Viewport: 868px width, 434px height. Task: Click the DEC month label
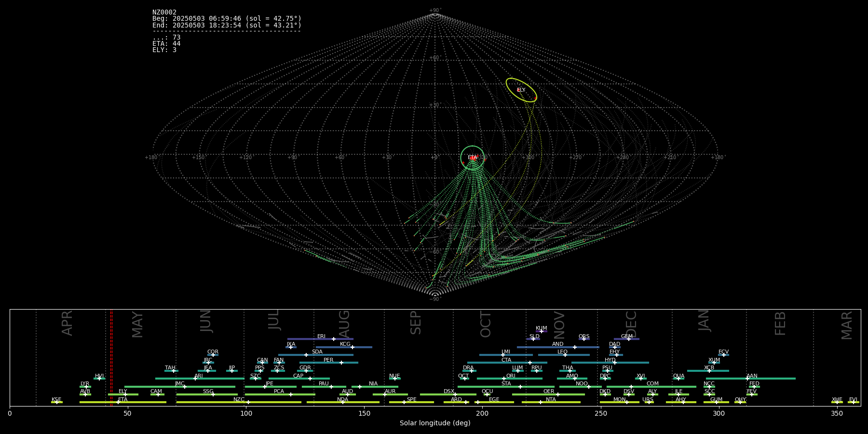point(631,325)
